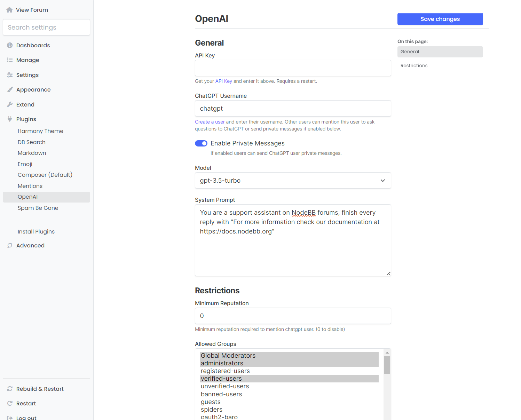521x420 pixels.
Task: Click the Rebuild & Restart refresh icon
Action: (10, 389)
